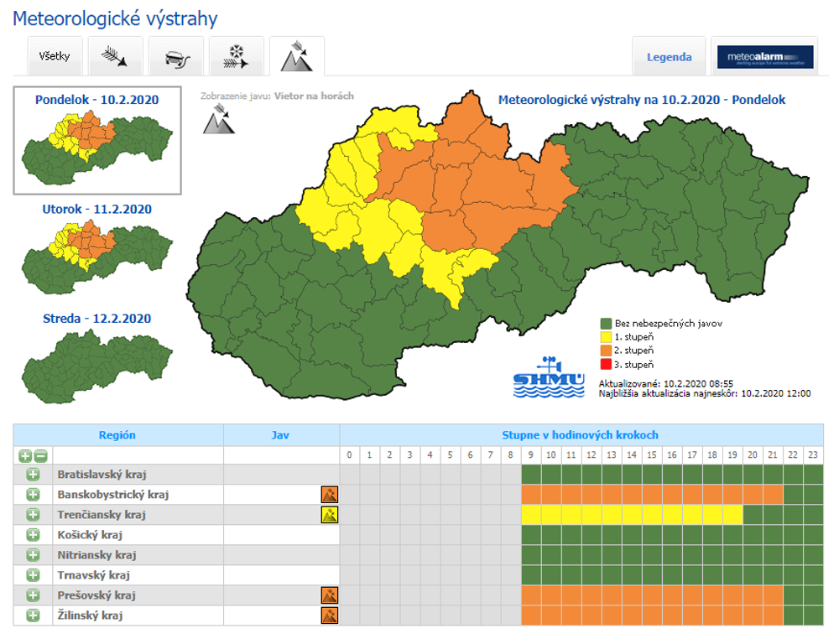Select the icy road car warnings tab
The height and width of the screenshot is (644, 839).
tap(175, 57)
